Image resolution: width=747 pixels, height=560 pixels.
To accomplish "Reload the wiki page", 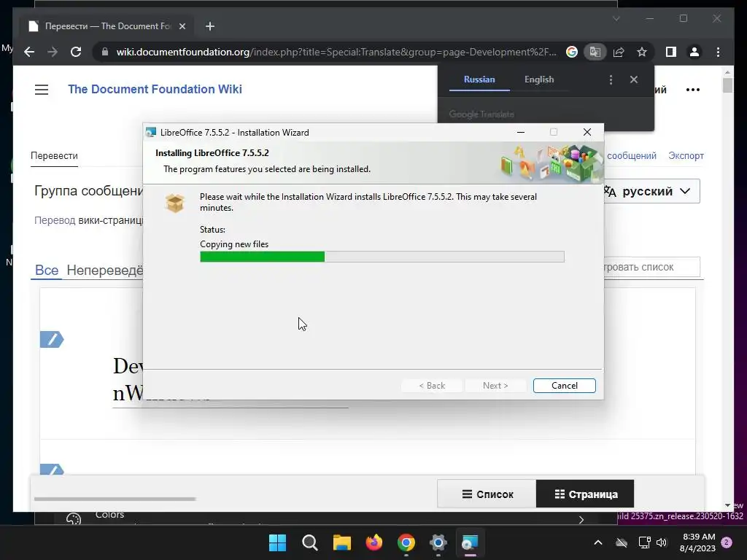I will point(76,52).
